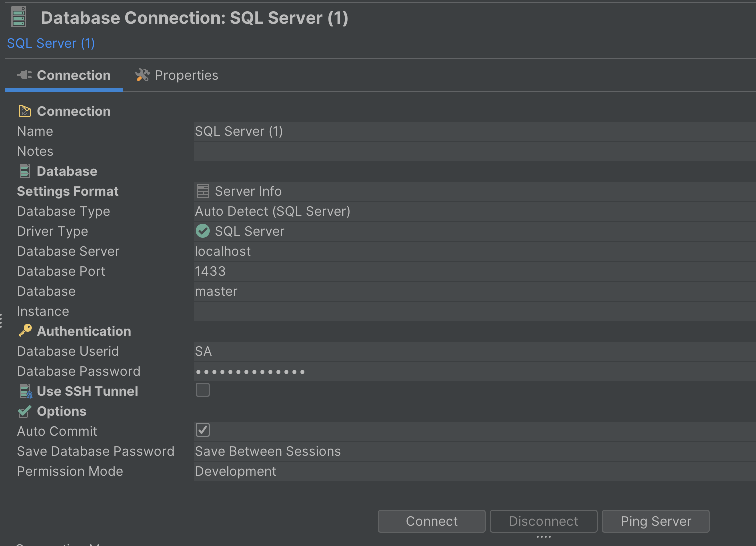Click the Authentication key icon
The image size is (756, 546).
pos(24,330)
